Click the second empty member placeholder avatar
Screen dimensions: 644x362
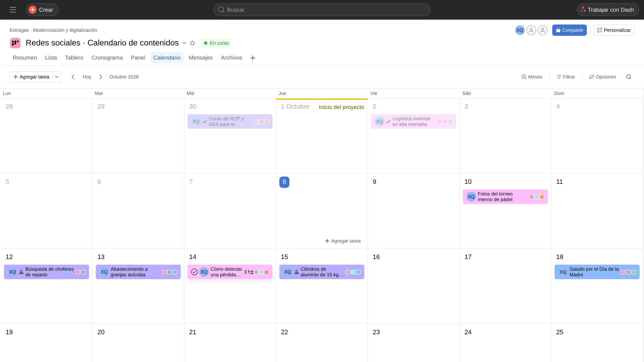coord(542,30)
